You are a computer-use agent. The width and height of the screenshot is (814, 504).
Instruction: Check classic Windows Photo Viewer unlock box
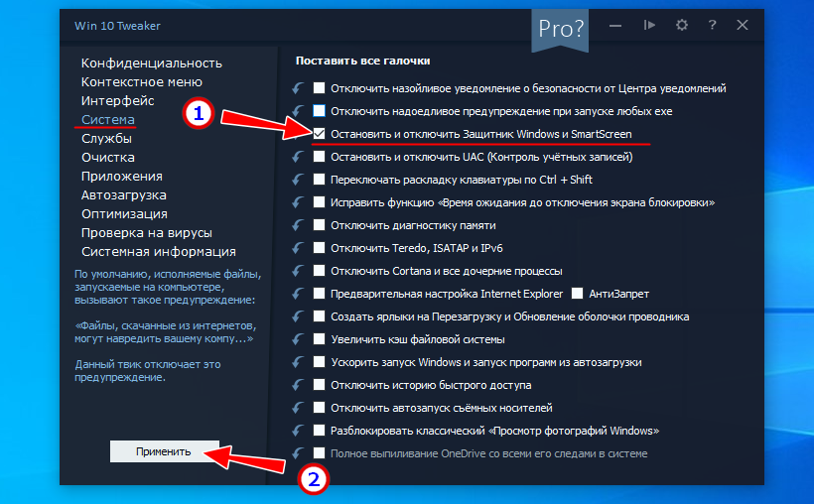click(x=320, y=431)
